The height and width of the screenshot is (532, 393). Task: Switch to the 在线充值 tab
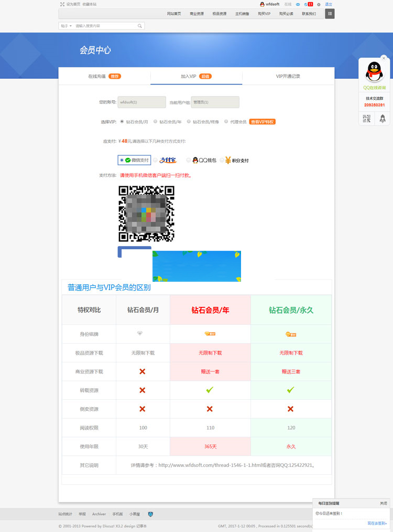coord(104,77)
